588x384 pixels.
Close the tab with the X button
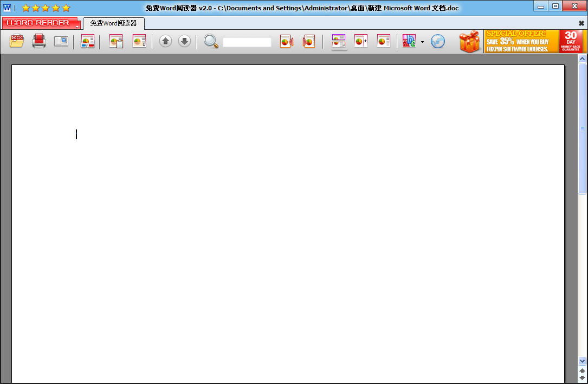coord(581,24)
